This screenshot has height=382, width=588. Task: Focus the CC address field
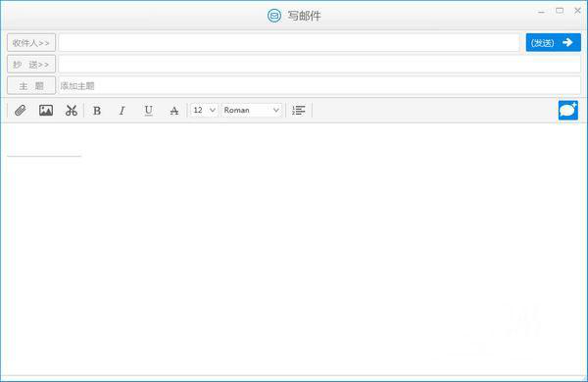(319, 64)
